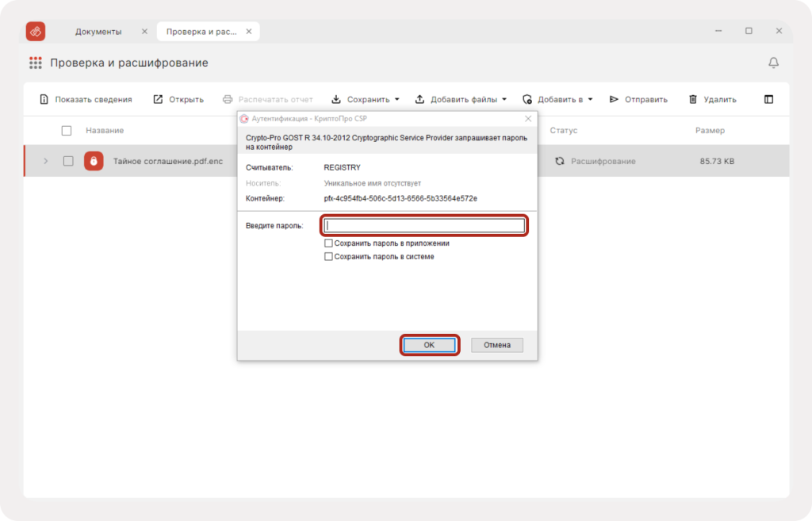Toggle the side panel layout icon
Image resolution: width=812 pixels, height=521 pixels.
point(768,99)
